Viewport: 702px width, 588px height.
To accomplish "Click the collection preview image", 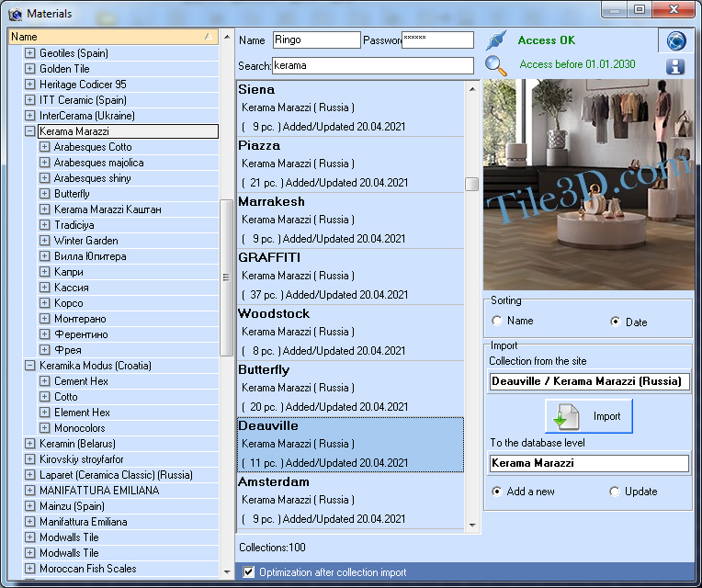I will tap(588, 185).
